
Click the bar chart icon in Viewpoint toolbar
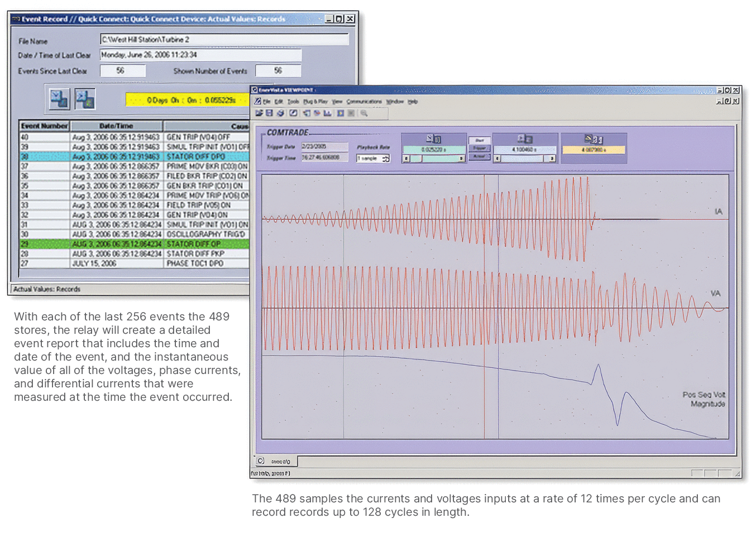327,113
